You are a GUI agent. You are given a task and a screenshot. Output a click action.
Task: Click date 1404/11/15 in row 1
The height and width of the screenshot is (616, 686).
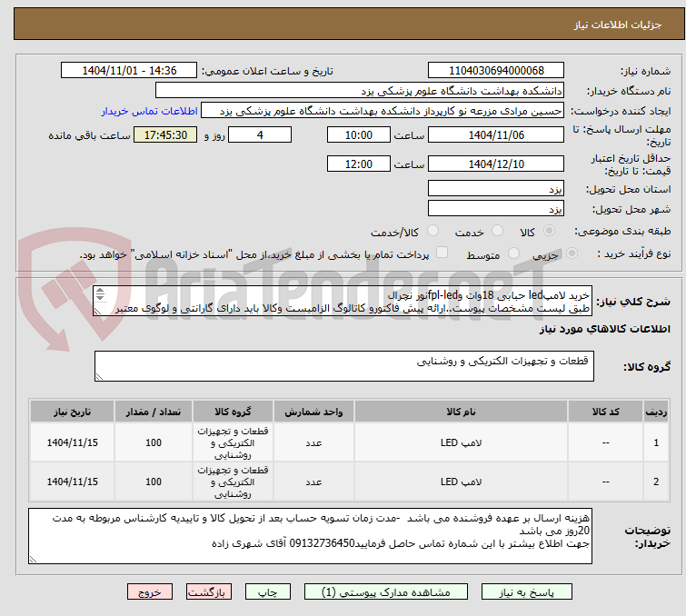[72, 442]
